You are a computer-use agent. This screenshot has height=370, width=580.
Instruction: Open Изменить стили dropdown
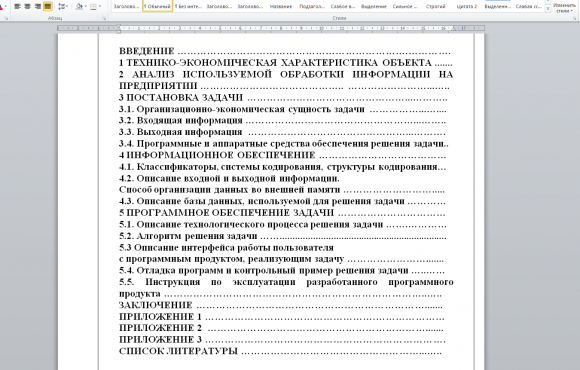564,7
